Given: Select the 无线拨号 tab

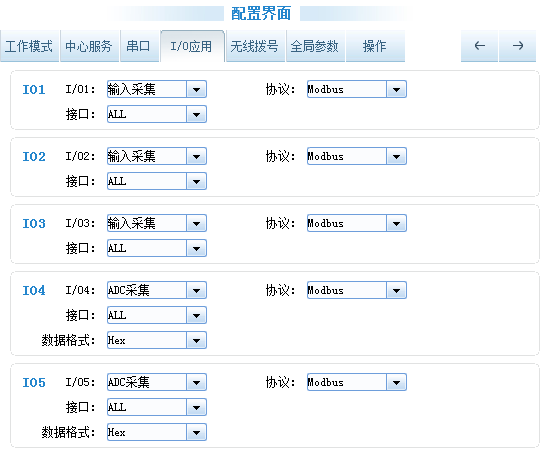Looking at the screenshot, I should pos(255,46).
